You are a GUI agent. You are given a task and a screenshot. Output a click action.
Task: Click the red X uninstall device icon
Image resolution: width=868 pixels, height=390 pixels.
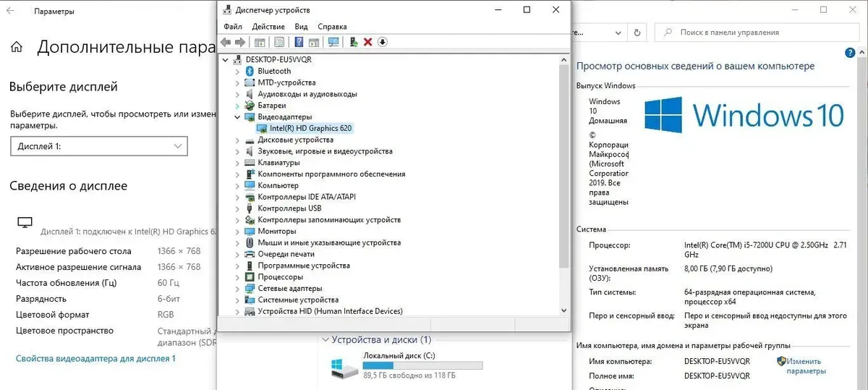(x=367, y=42)
